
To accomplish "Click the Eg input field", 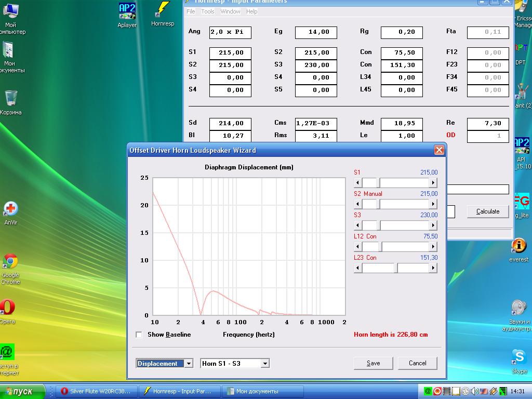I will (x=316, y=32).
